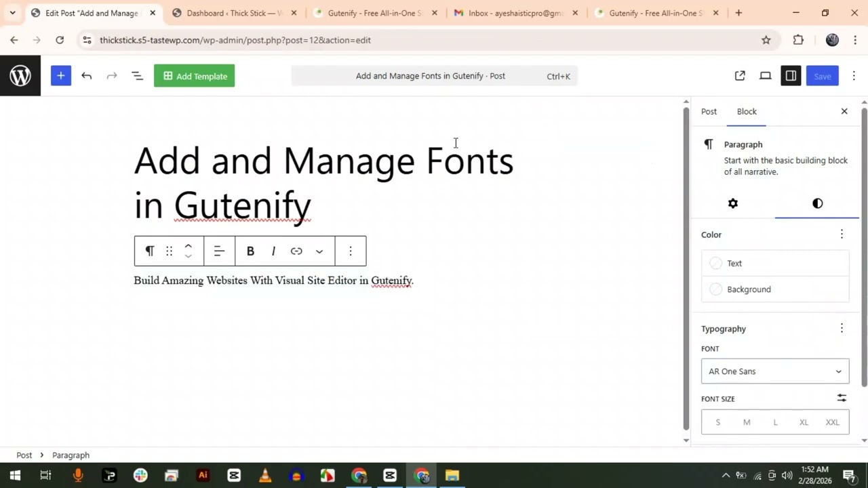The width and height of the screenshot is (868, 488).
Task: Click the redo arrow in editor toolbar
Action: click(x=112, y=76)
